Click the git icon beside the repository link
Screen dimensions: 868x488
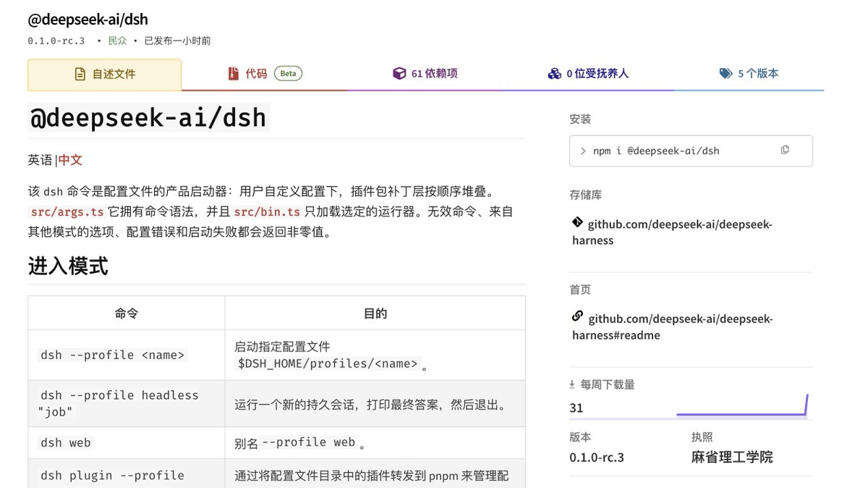[577, 222]
